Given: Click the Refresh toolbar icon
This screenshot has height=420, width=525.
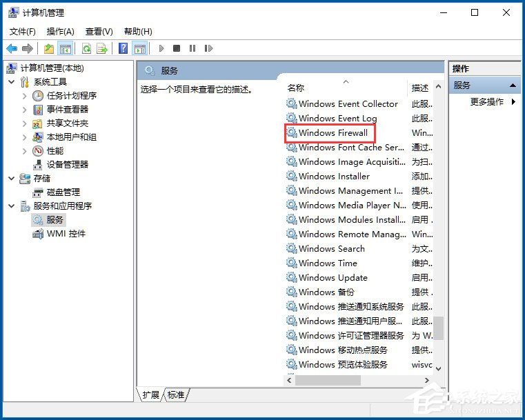Looking at the screenshot, I should pyautogui.click(x=86, y=48).
